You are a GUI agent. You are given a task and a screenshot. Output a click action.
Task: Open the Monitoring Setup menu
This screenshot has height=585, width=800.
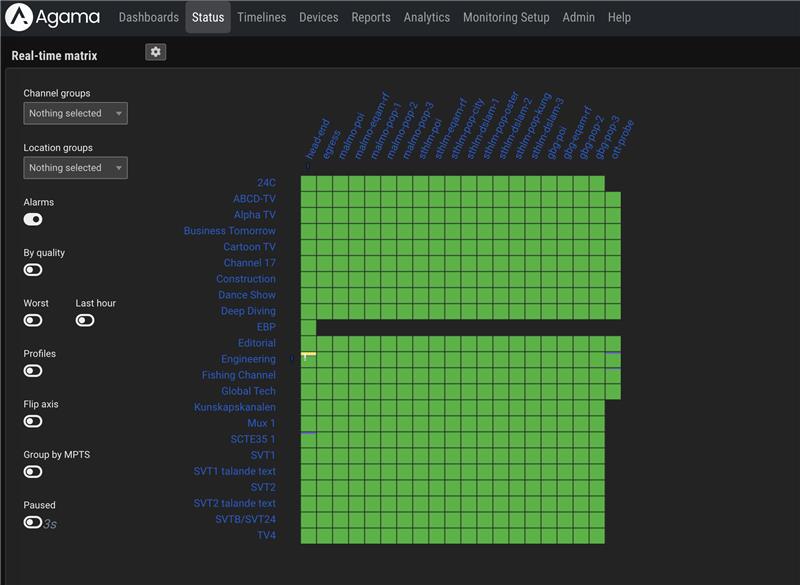pyautogui.click(x=505, y=17)
